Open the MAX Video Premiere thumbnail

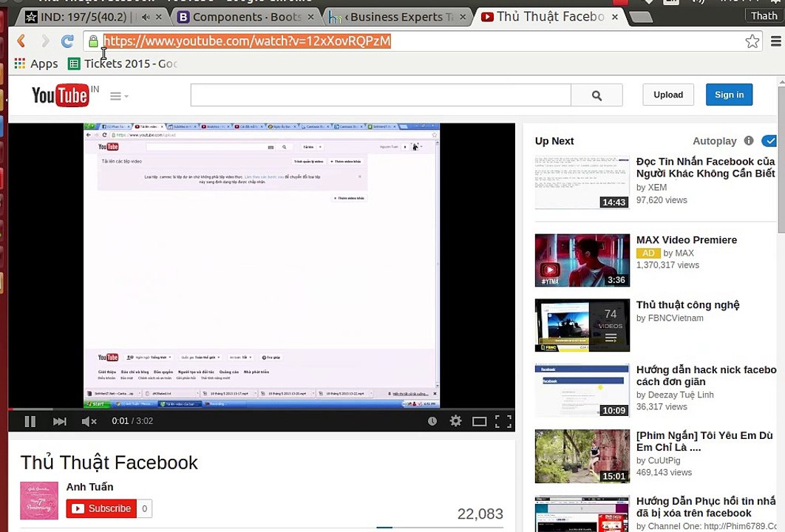[x=582, y=260]
